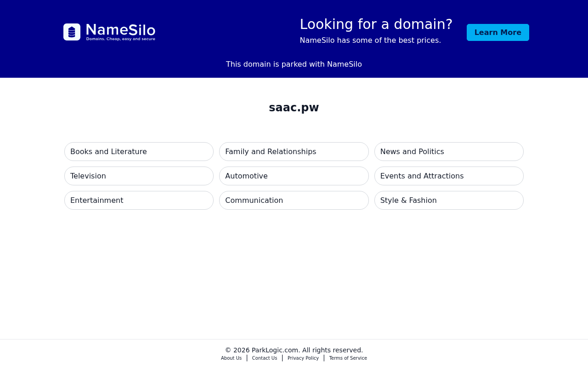Open News and Politics category
Screen dimensions: 588x368
[x=449, y=152]
